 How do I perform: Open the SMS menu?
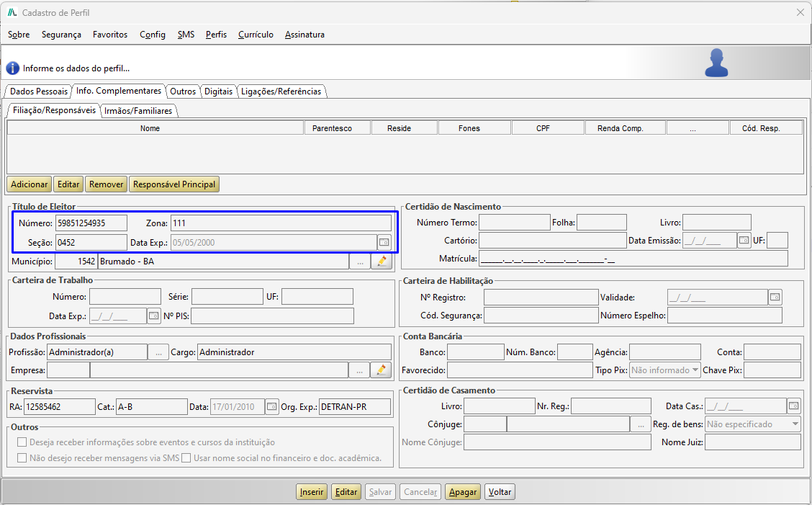[x=186, y=35]
